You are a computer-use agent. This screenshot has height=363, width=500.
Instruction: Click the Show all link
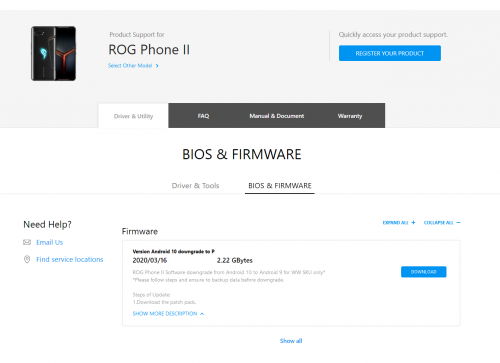[x=291, y=341]
